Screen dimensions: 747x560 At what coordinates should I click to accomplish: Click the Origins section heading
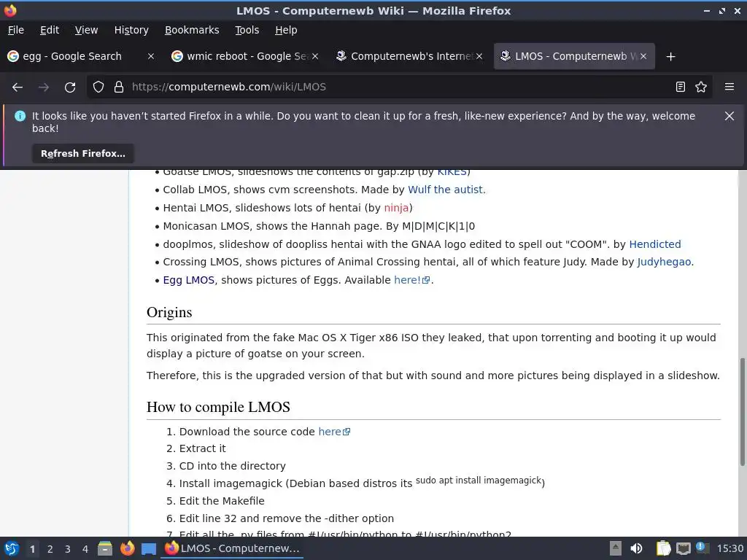[x=169, y=312]
